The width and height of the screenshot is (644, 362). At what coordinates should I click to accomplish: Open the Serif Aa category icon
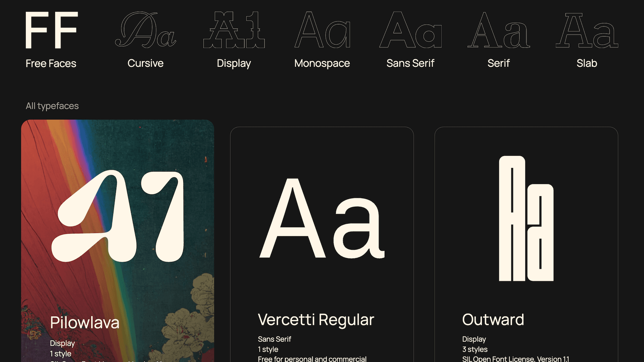498,30
